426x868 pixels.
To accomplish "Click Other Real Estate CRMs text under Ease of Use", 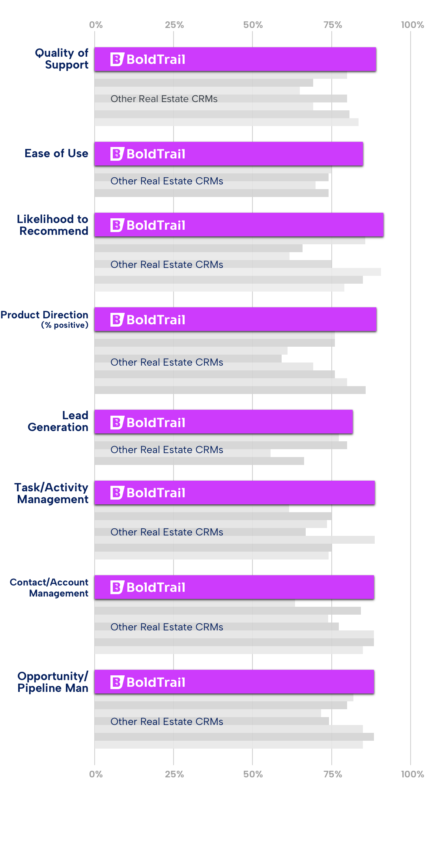I will pyautogui.click(x=166, y=181).
